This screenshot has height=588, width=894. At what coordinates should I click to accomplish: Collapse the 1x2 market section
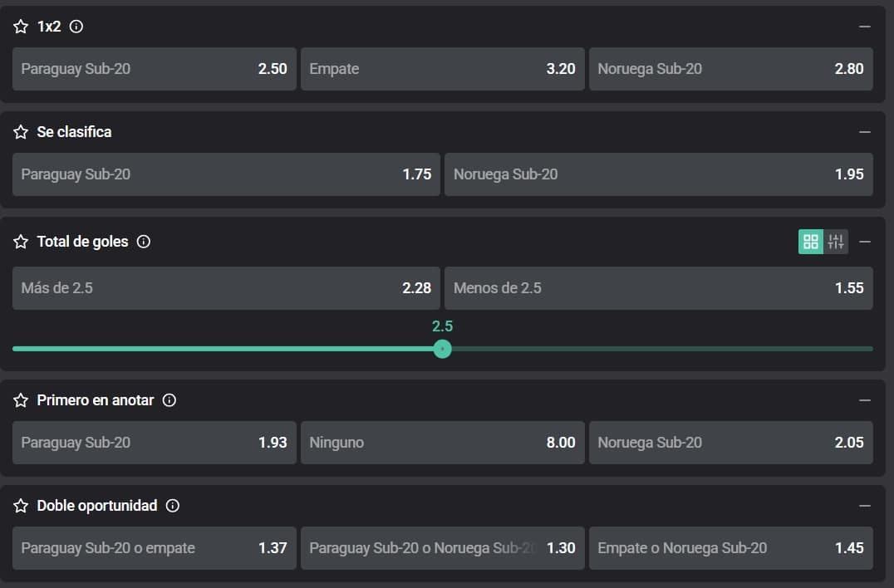865,27
